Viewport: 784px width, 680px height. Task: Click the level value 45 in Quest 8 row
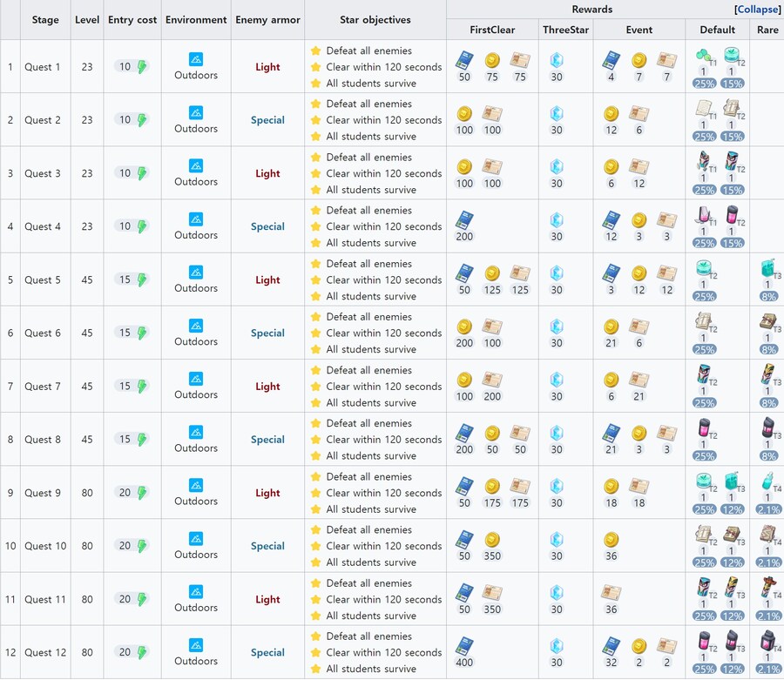tap(87, 440)
